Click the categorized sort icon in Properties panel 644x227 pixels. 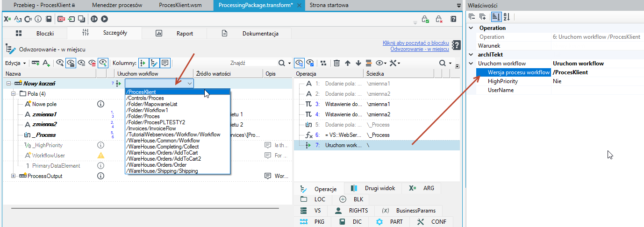coord(496,17)
